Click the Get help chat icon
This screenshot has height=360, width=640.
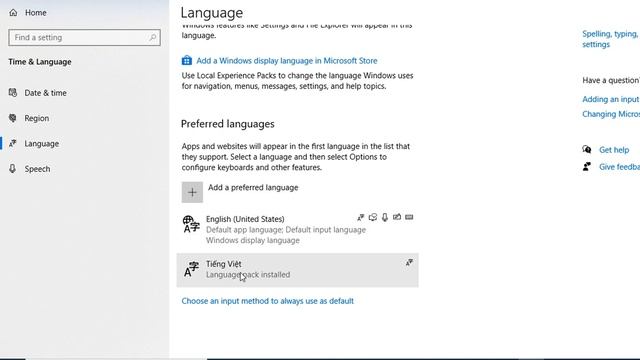click(x=587, y=149)
